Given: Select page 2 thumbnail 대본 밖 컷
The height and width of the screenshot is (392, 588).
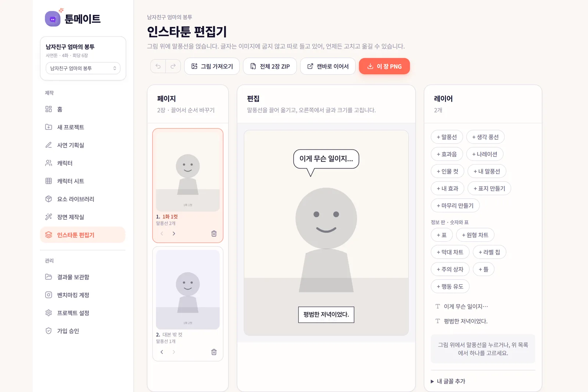Looking at the screenshot, I should coord(188,289).
